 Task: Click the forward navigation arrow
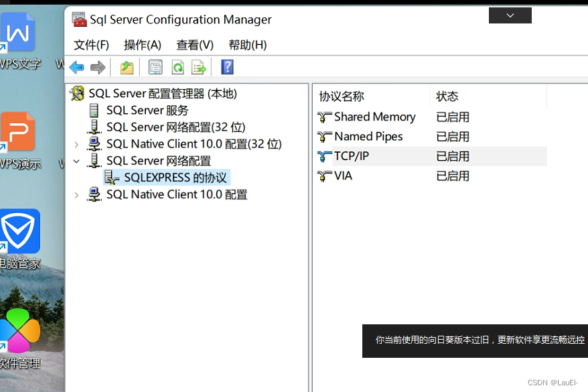98,67
